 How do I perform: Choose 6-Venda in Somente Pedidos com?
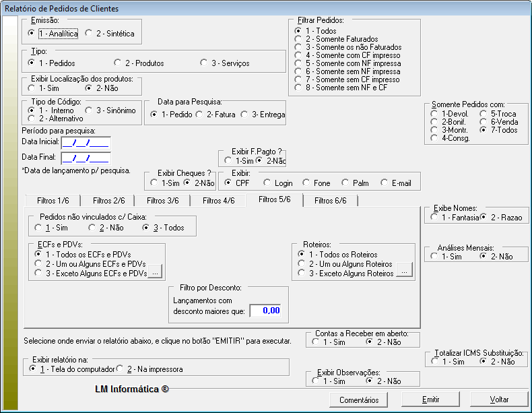tap(484, 122)
